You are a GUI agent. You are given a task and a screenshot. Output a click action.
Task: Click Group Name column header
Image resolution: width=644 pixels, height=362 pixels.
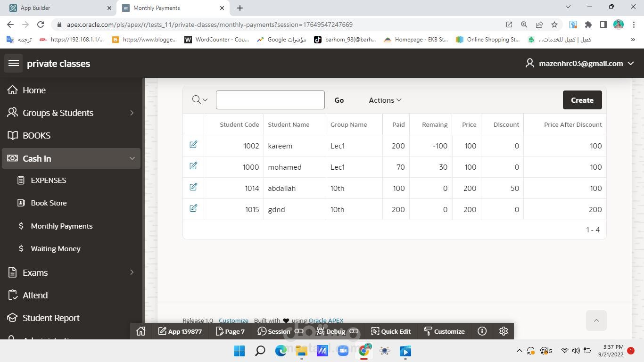pos(348,124)
